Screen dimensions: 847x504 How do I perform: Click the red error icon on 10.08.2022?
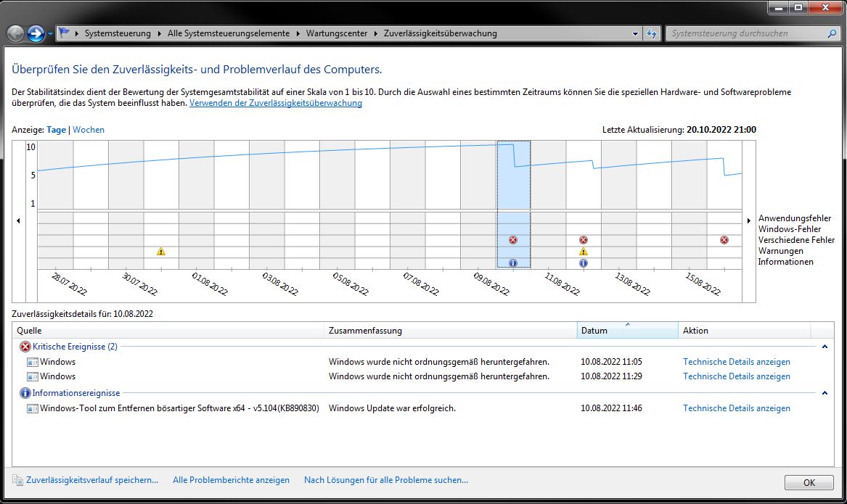513,240
